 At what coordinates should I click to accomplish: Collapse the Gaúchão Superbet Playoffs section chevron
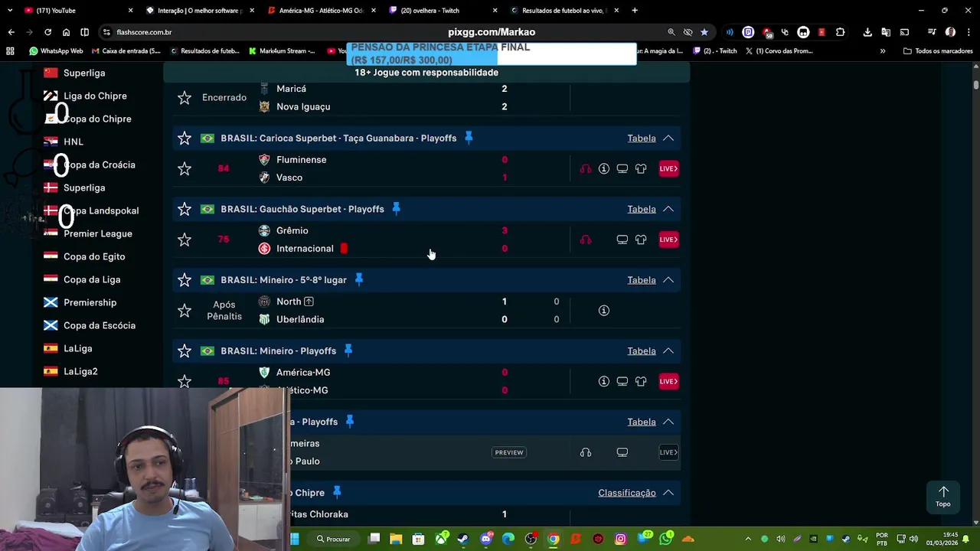coord(668,209)
